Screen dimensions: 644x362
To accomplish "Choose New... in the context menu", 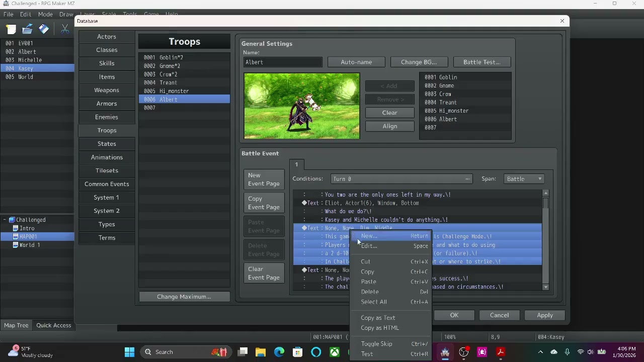I will point(391,236).
